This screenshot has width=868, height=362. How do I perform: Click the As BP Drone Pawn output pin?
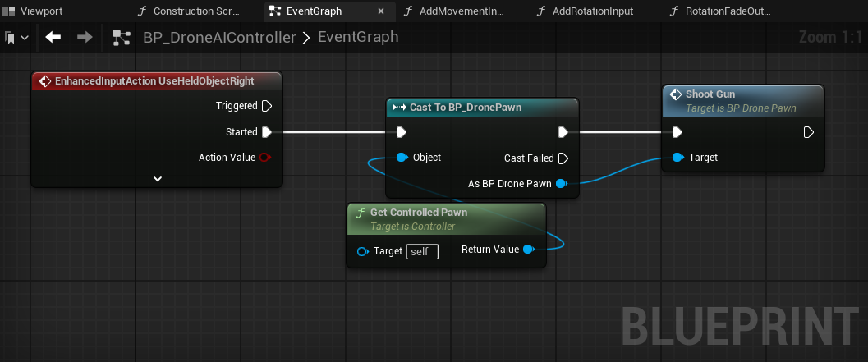point(561,184)
